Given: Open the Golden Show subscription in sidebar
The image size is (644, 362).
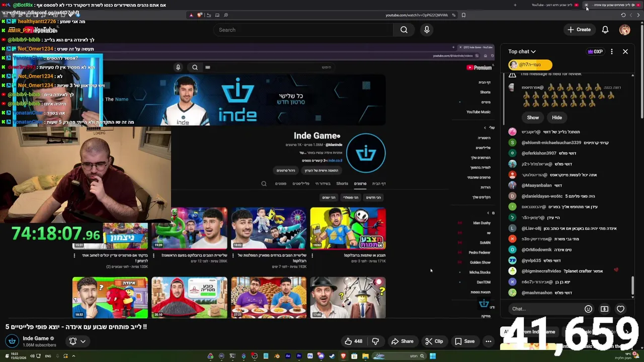Looking at the screenshot, I should click(480, 262).
